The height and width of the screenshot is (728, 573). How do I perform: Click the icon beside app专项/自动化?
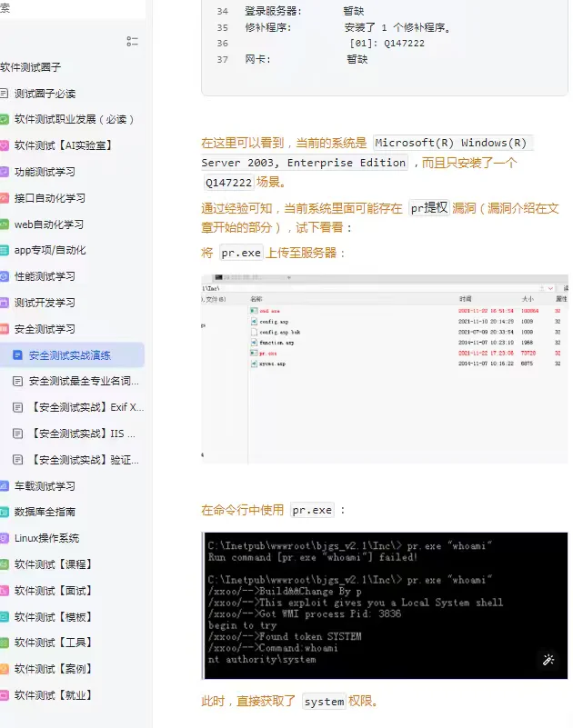tap(4, 251)
